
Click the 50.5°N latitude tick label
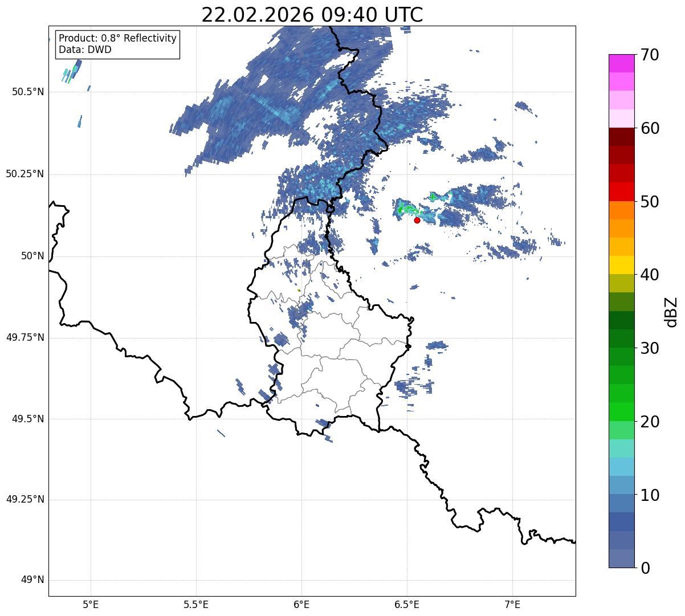point(28,92)
